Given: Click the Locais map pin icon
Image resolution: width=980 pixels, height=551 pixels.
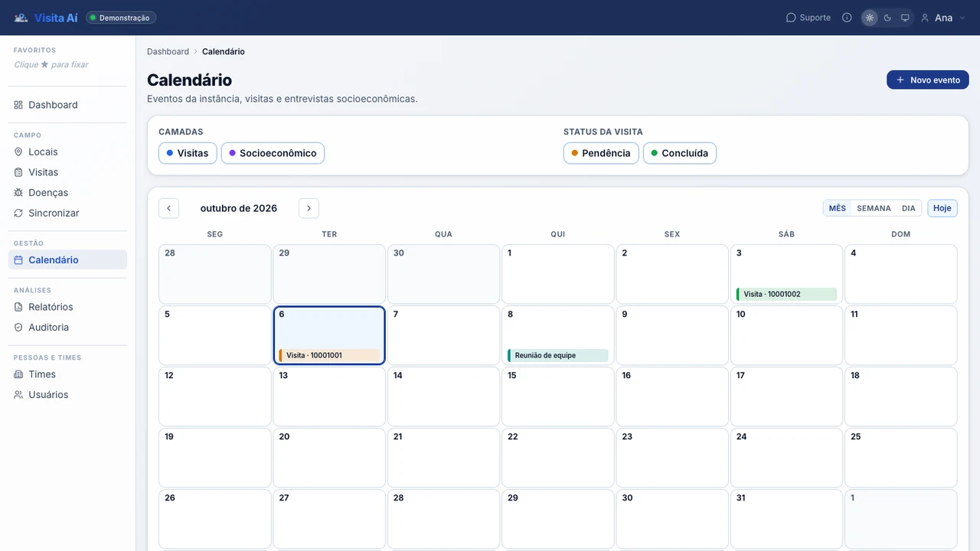Looking at the screenshot, I should [18, 152].
